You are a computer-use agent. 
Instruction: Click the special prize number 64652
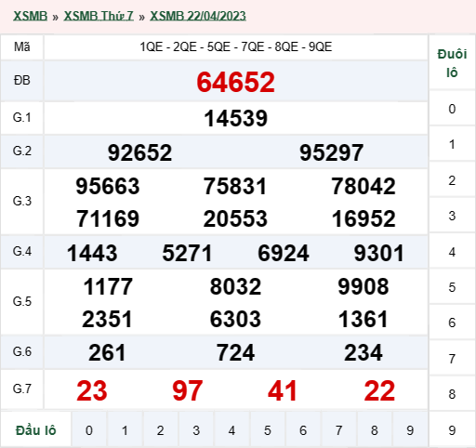click(x=236, y=82)
